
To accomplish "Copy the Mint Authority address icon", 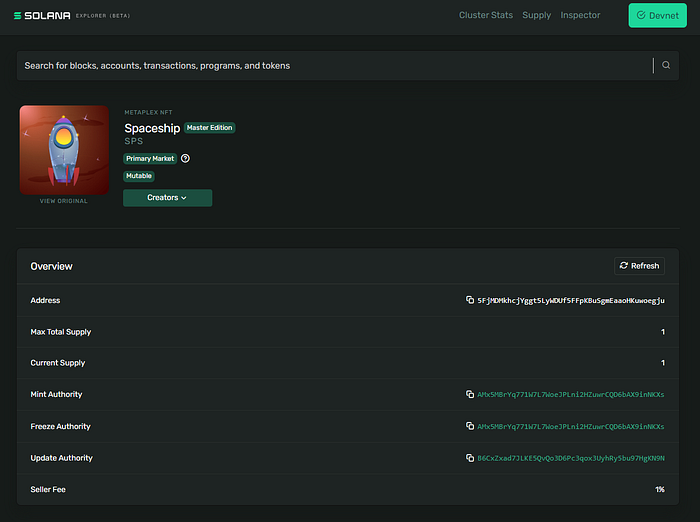I will [470, 395].
